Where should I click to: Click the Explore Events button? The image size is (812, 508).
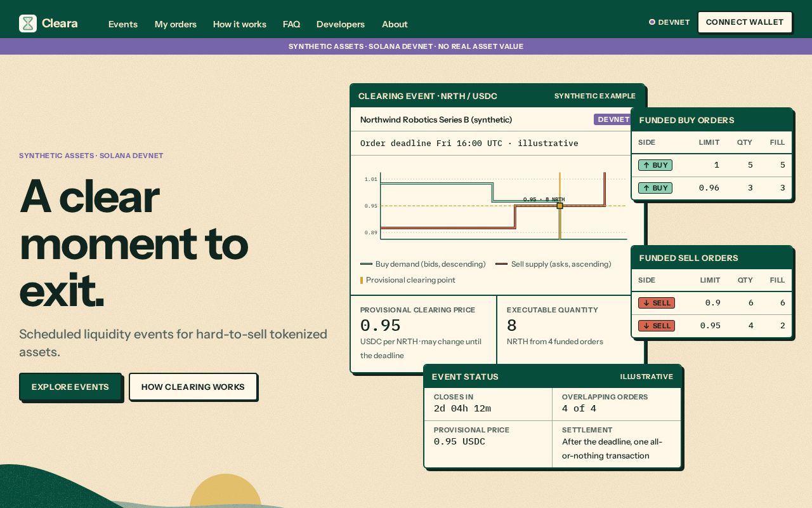(70, 387)
